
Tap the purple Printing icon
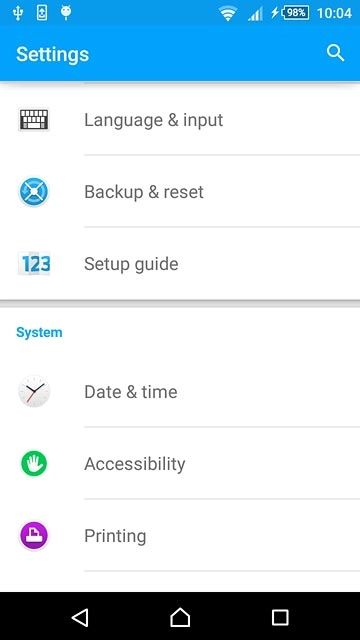coord(34,536)
